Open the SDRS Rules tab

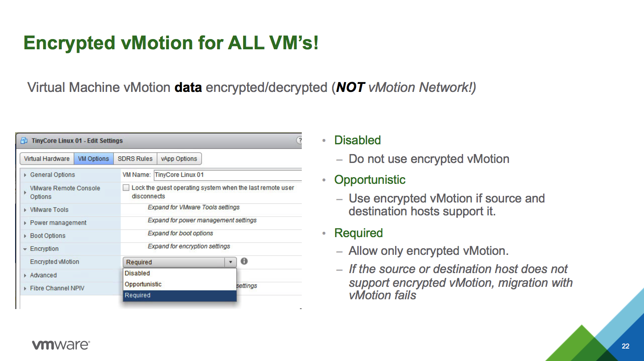135,159
